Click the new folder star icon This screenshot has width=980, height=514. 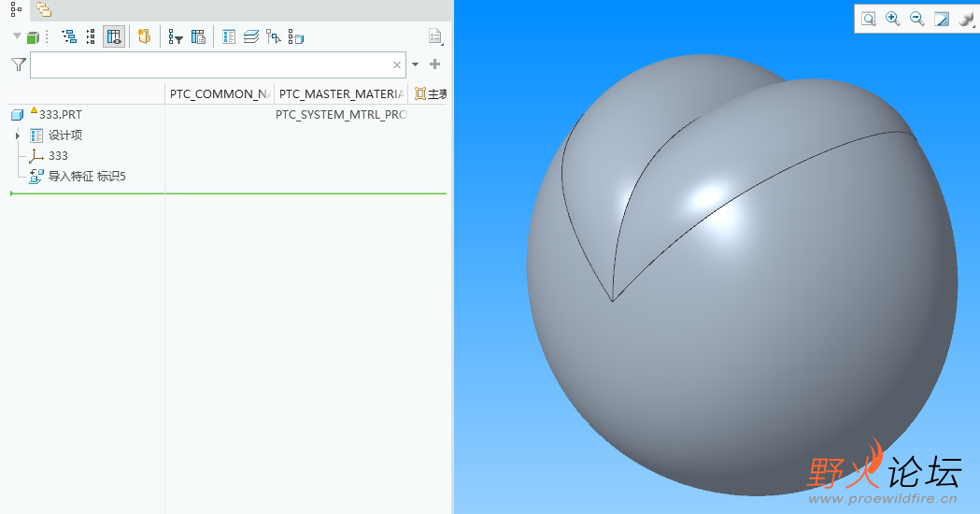point(145,36)
